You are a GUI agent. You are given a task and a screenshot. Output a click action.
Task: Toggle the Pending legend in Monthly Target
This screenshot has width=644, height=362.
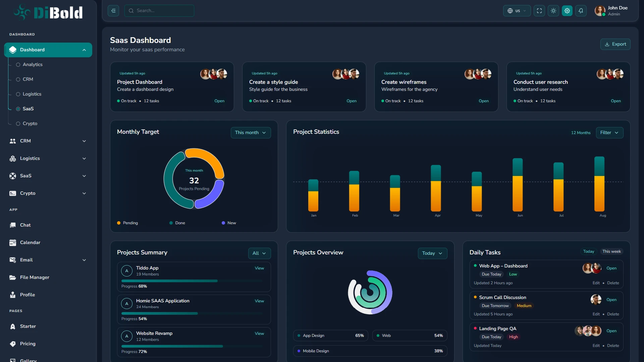tap(127, 223)
